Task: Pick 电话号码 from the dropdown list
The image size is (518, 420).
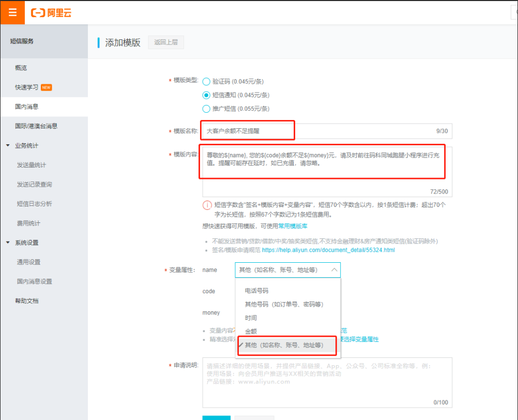Action: (x=256, y=291)
